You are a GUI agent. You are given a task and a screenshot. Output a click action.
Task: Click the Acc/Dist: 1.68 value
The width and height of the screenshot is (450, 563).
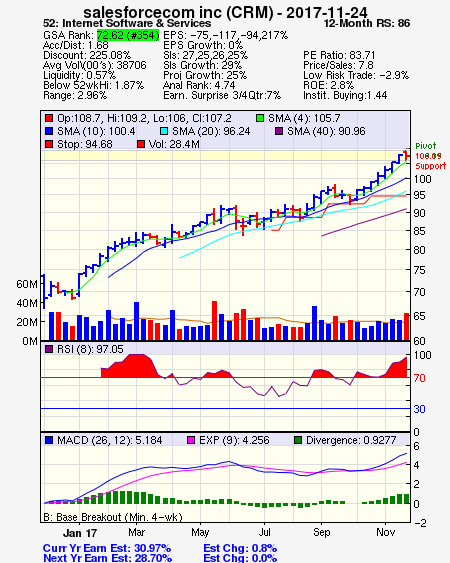click(76, 45)
